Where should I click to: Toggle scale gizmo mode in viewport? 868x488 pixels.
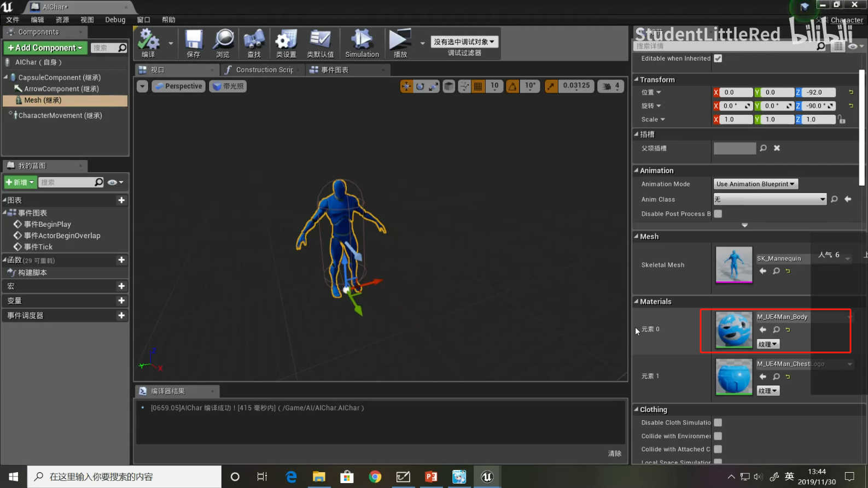pos(433,86)
